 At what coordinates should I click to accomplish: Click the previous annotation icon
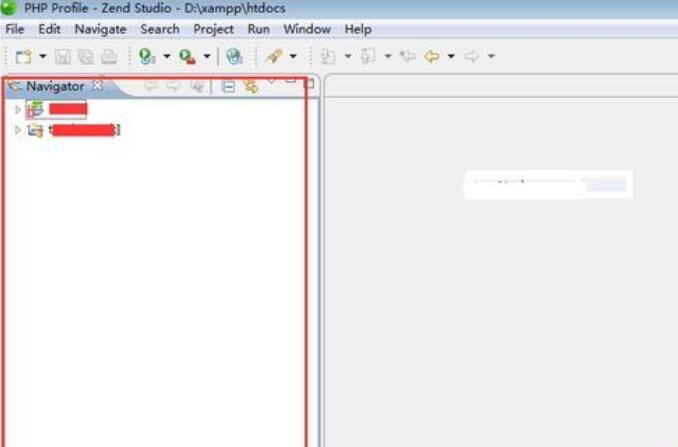tap(368, 56)
